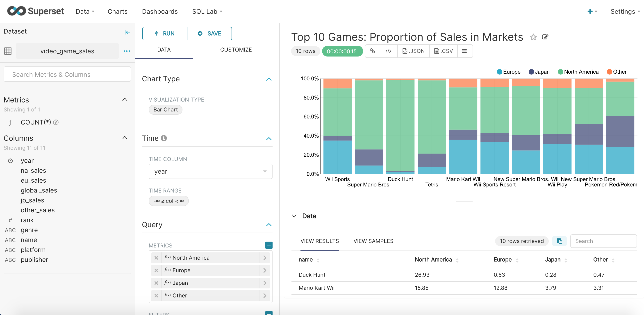Screen dimensions: 644x315
Task: Click the RUN button
Action: (x=164, y=34)
